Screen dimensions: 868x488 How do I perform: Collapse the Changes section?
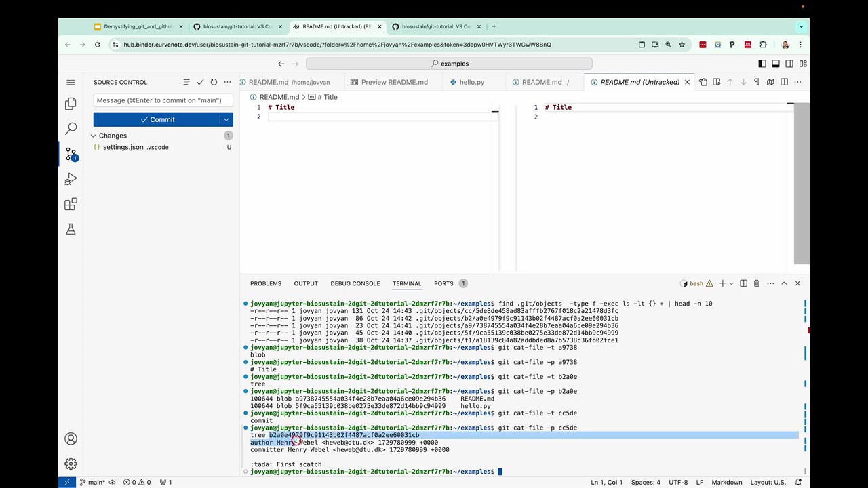point(93,136)
